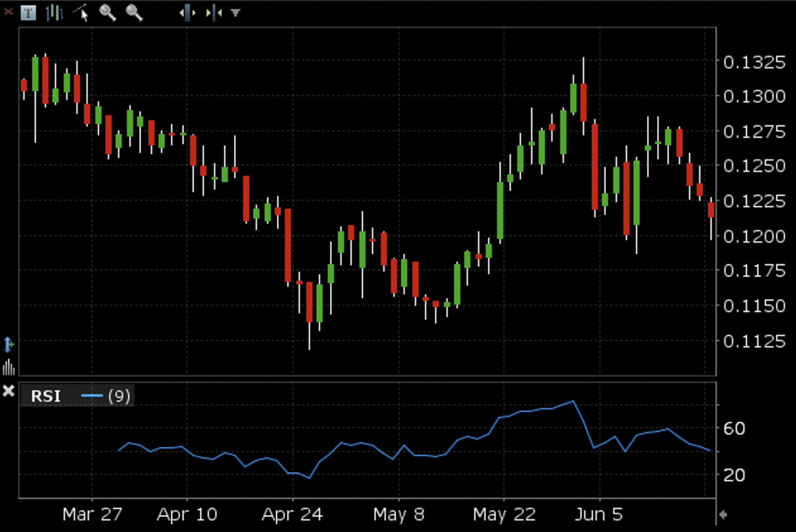Click the 0.1250 price axis label
This screenshot has height=532, width=796.
click(x=754, y=166)
